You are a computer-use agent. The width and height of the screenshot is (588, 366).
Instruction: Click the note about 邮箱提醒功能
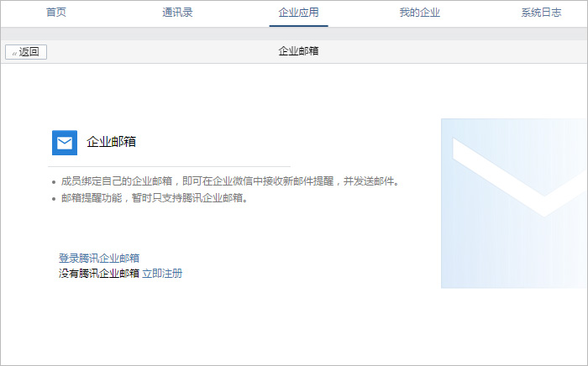click(x=155, y=198)
